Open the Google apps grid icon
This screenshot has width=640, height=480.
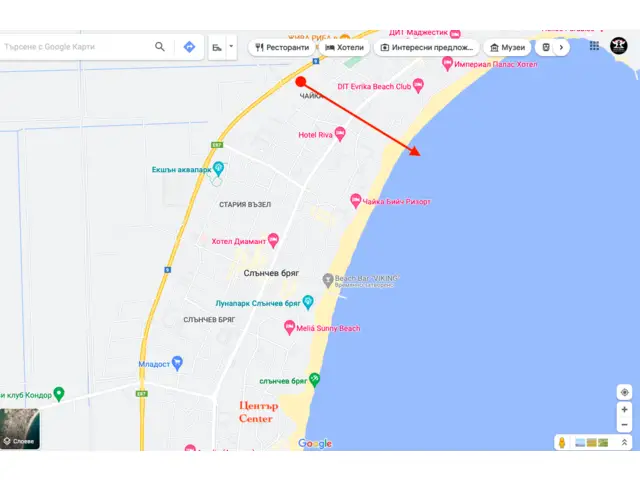[x=594, y=46]
